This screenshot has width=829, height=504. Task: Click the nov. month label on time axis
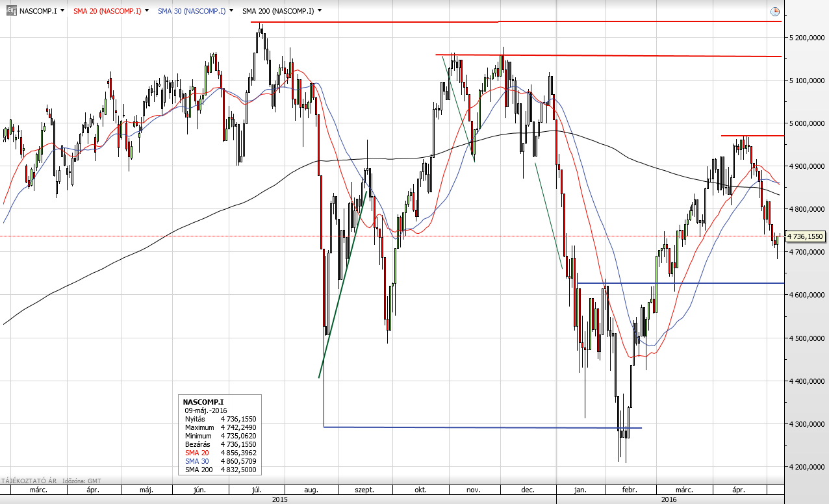pos(474,490)
